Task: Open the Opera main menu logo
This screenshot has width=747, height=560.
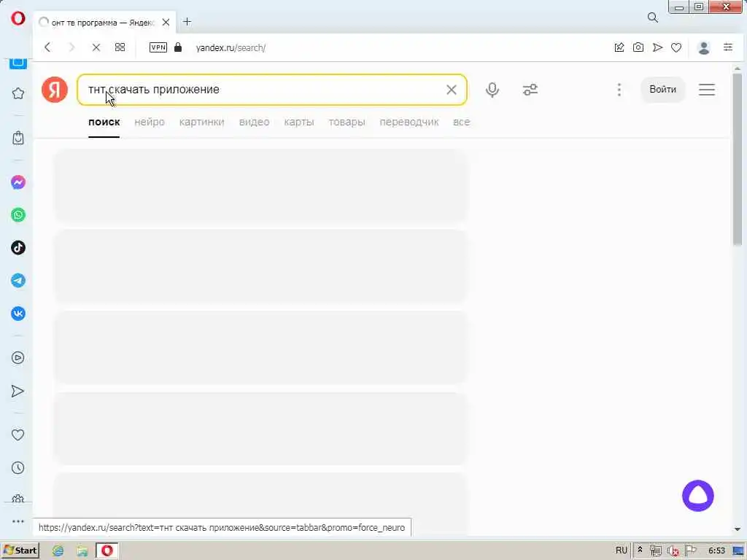Action: click(x=18, y=18)
